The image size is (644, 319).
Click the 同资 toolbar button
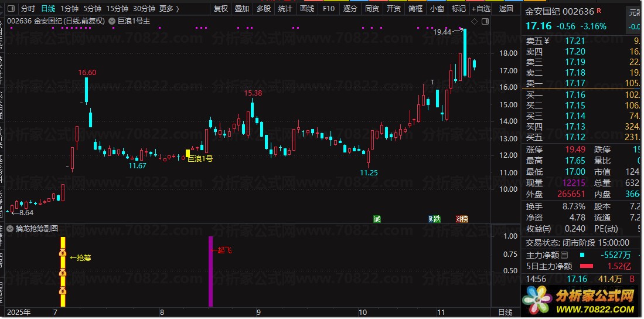(372, 9)
